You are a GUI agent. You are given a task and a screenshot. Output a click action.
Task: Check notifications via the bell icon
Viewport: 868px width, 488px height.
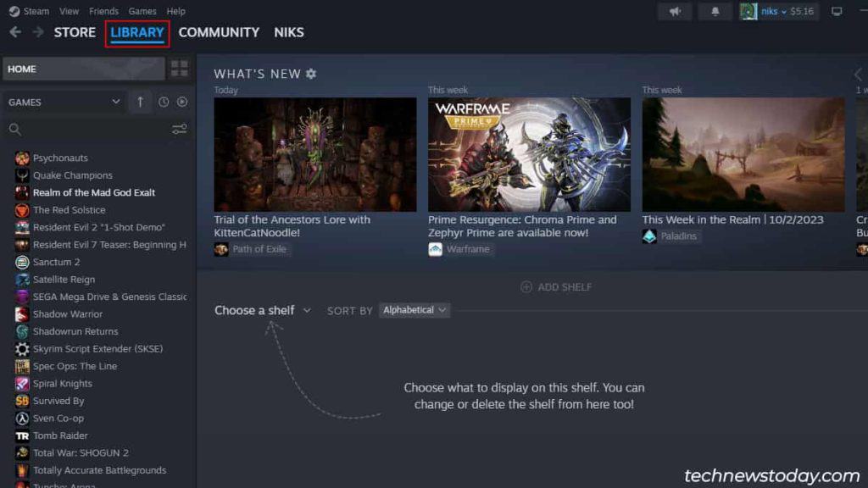716,11
